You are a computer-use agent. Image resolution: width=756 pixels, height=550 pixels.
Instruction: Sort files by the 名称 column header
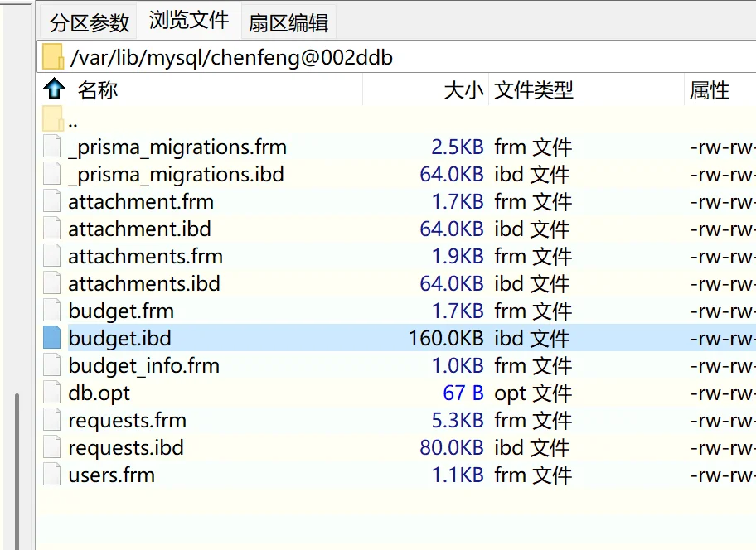[98, 89]
